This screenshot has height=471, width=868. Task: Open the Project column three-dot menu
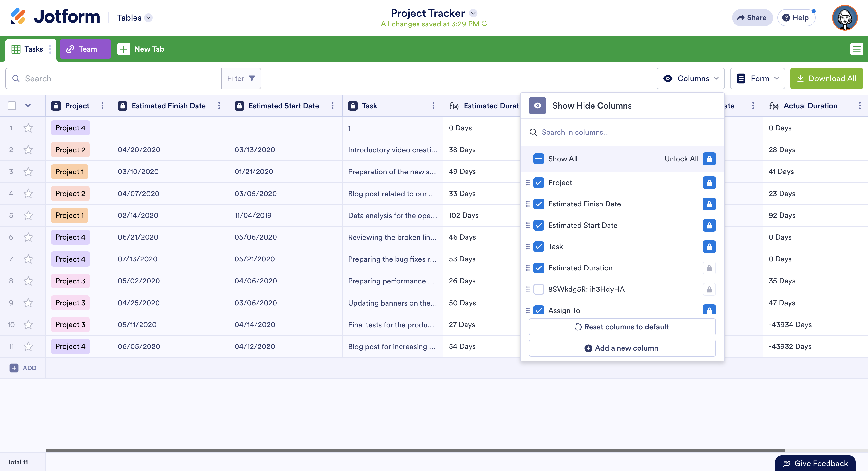coord(103,106)
